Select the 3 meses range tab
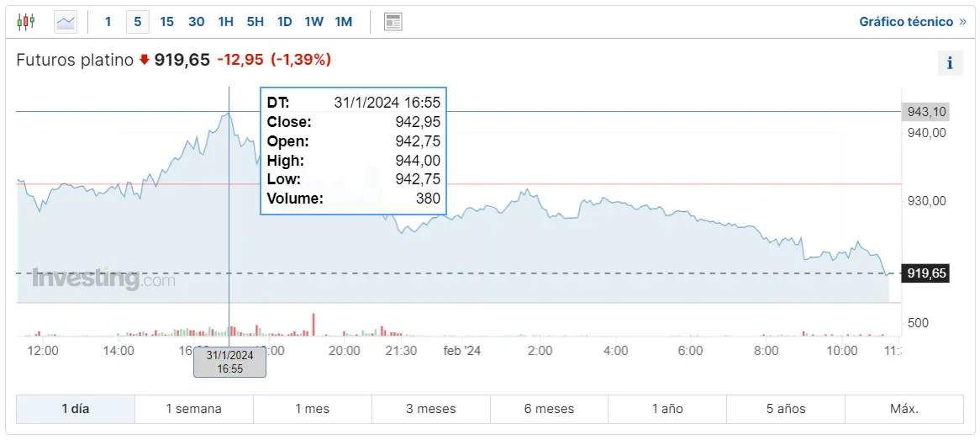The height and width of the screenshot is (440, 980). 431,409
